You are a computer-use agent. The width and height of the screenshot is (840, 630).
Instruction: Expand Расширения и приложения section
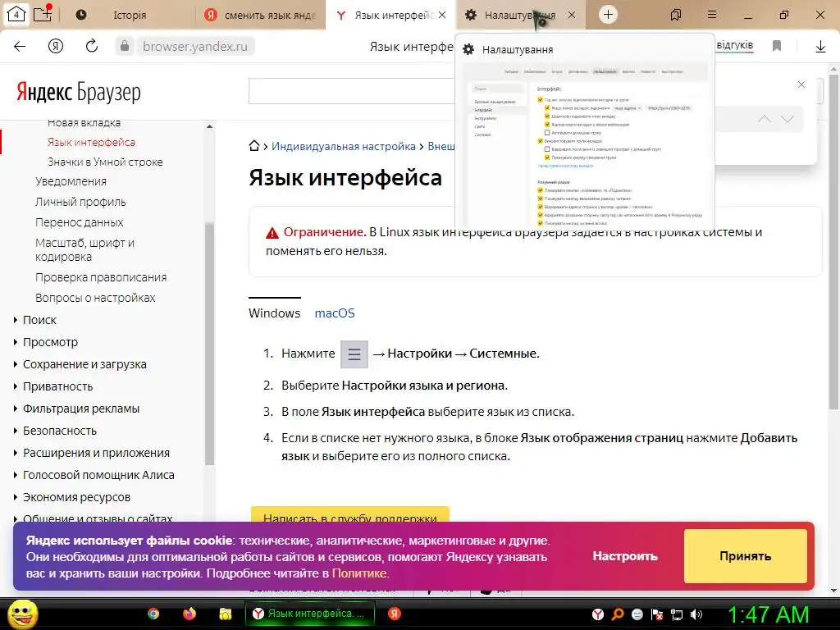tap(96, 453)
